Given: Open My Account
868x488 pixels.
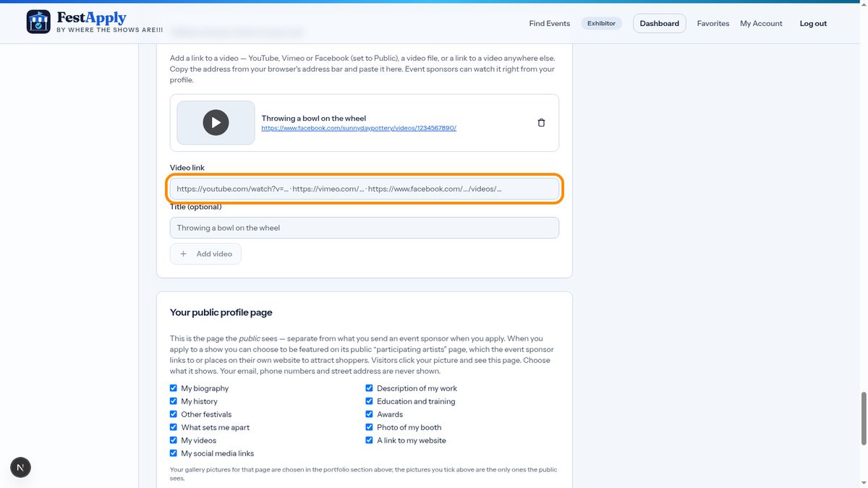Looking at the screenshot, I should click(761, 23).
